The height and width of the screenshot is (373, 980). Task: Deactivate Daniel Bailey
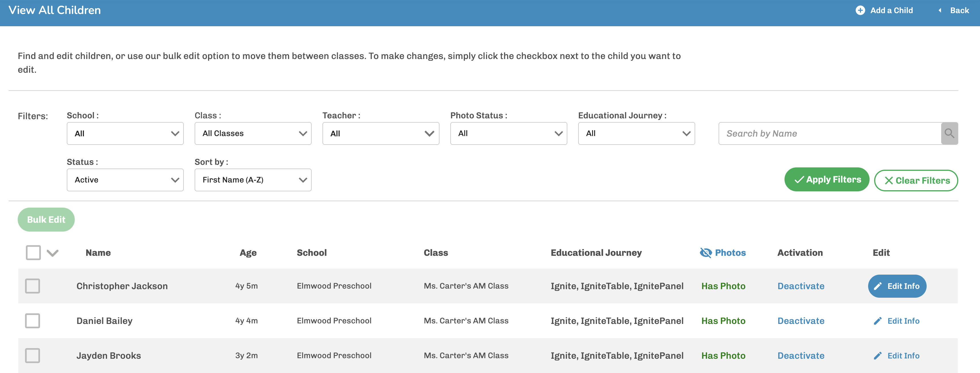click(801, 321)
